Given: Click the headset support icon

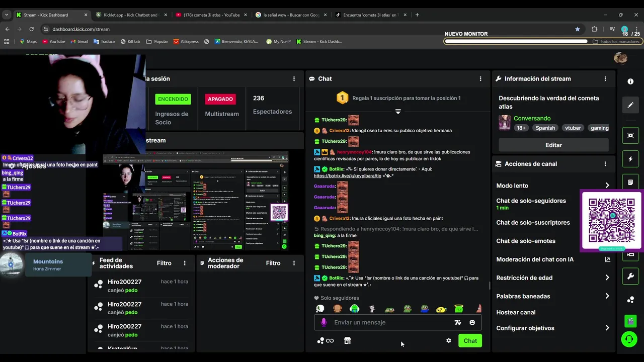Looking at the screenshot, I should coord(629,339).
